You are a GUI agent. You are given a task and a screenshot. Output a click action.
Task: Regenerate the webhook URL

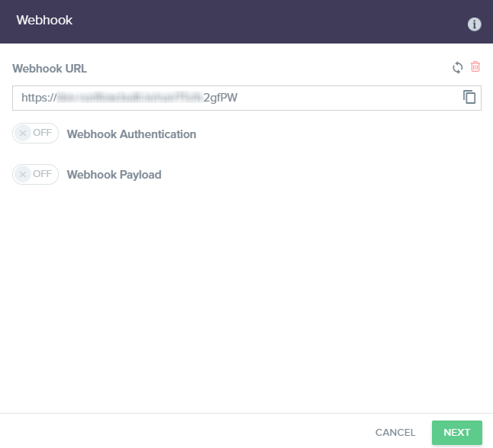(x=457, y=67)
